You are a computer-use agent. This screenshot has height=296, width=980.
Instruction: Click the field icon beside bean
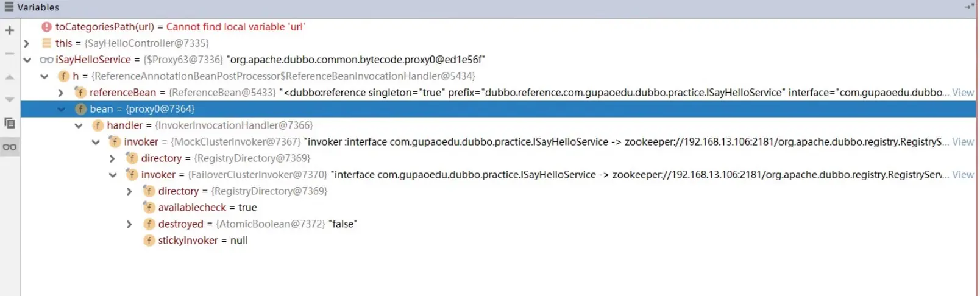tap(80, 109)
